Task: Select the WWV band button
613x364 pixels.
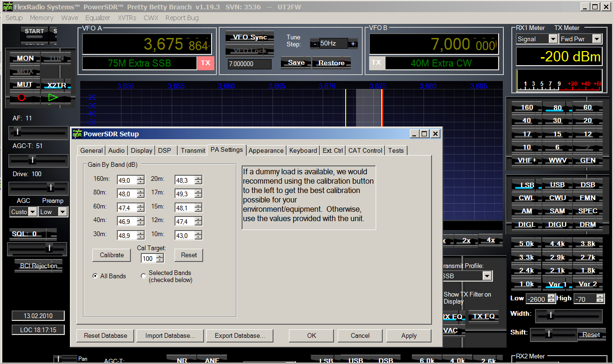Action: [557, 160]
